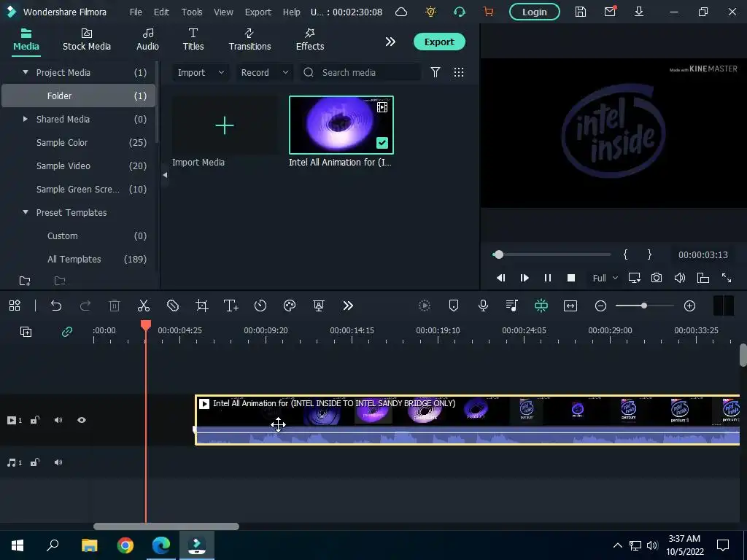Add a marker with the shield icon
The height and width of the screenshot is (560, 747).
pyautogui.click(x=454, y=306)
